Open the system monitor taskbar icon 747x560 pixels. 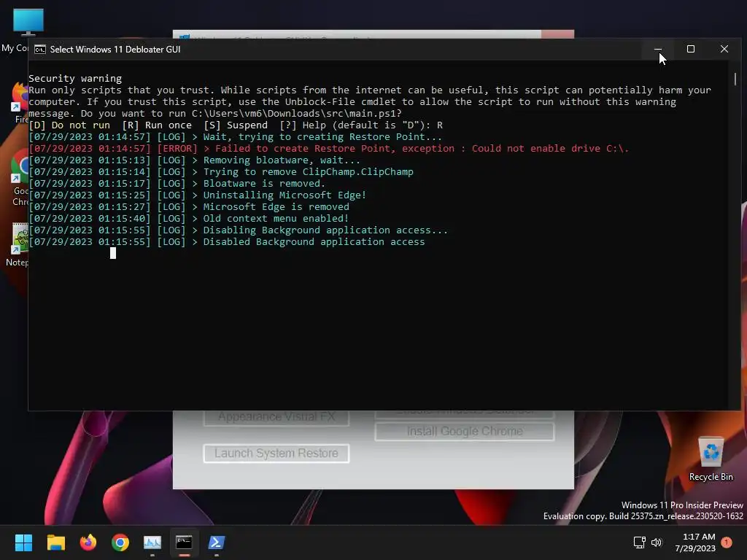coord(152,542)
